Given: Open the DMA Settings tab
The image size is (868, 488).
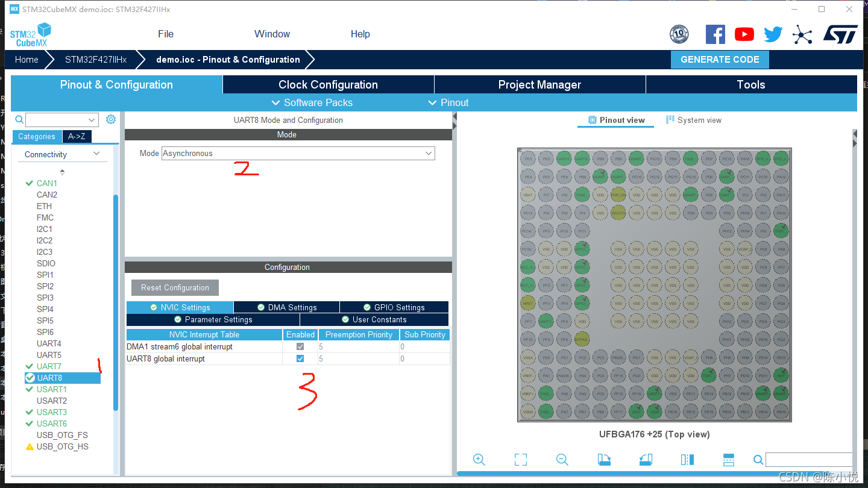Looking at the screenshot, I should pyautogui.click(x=286, y=307).
